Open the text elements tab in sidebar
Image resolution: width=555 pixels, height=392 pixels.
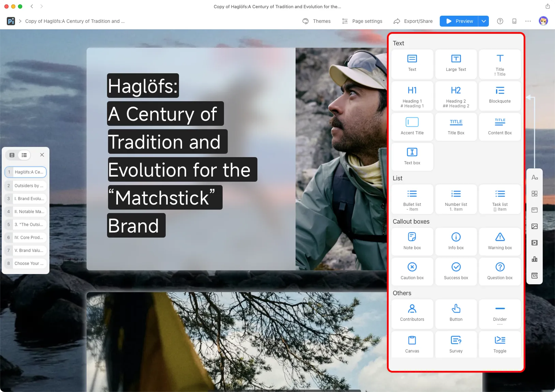pos(535,177)
